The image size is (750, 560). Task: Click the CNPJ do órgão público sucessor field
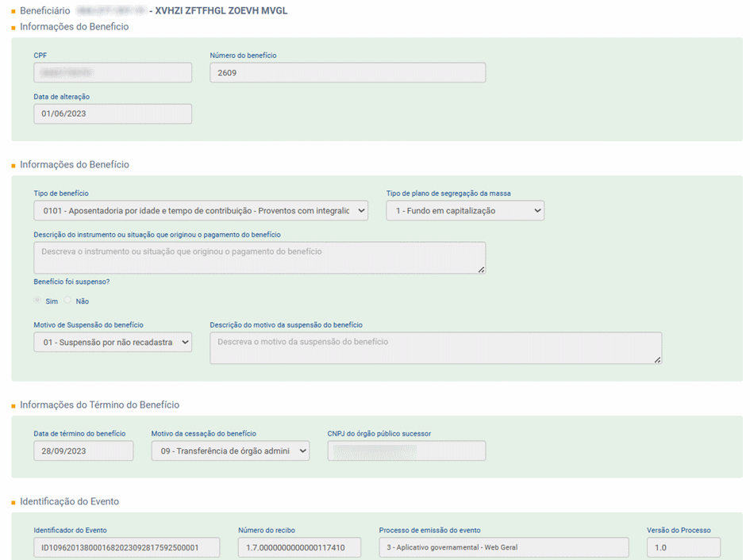[406, 451]
